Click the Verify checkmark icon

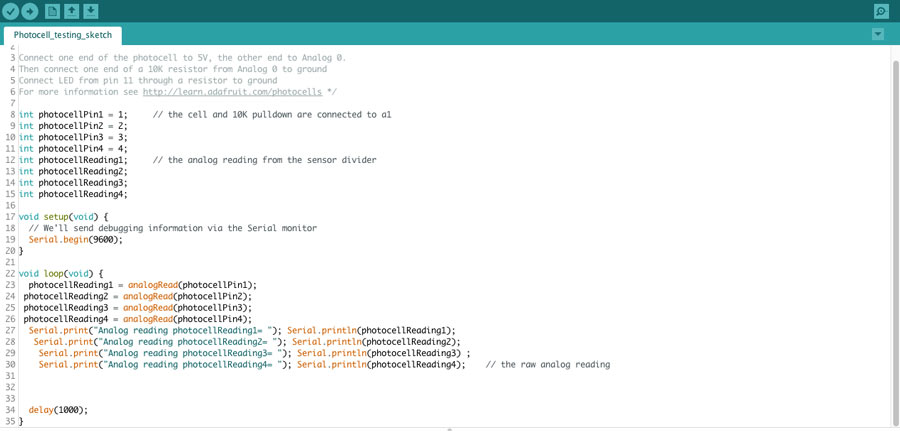(11, 11)
